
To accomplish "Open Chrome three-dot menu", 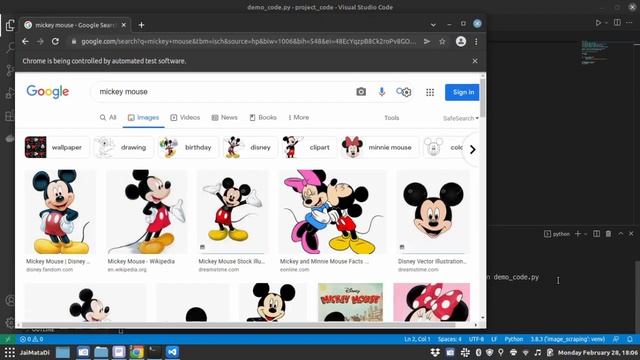I will (x=476, y=42).
